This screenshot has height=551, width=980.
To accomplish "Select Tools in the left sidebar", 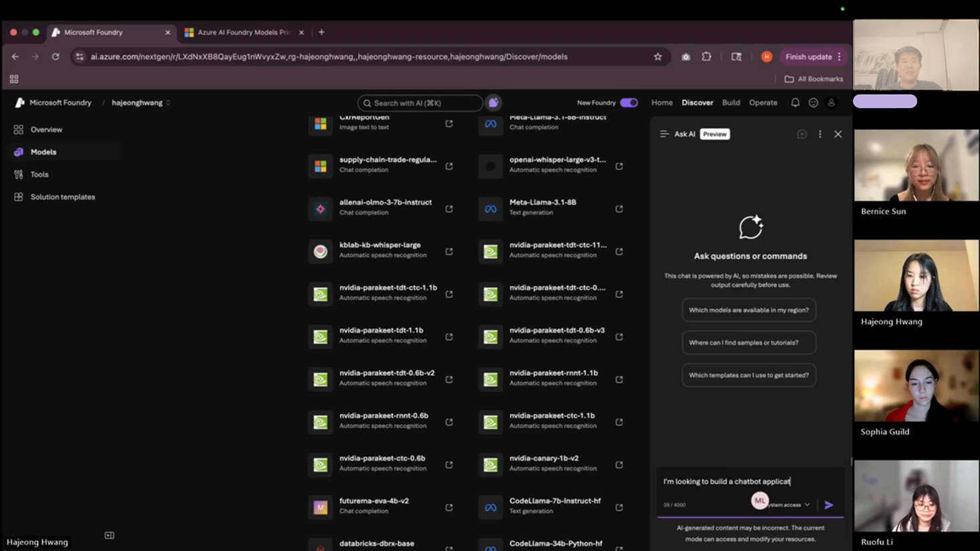I will tap(39, 174).
